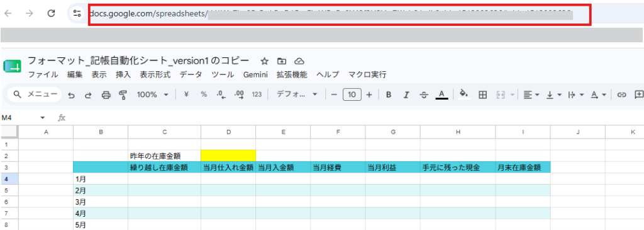Toggle strikethrough formatting
The width and height of the screenshot is (644, 230).
(x=424, y=95)
